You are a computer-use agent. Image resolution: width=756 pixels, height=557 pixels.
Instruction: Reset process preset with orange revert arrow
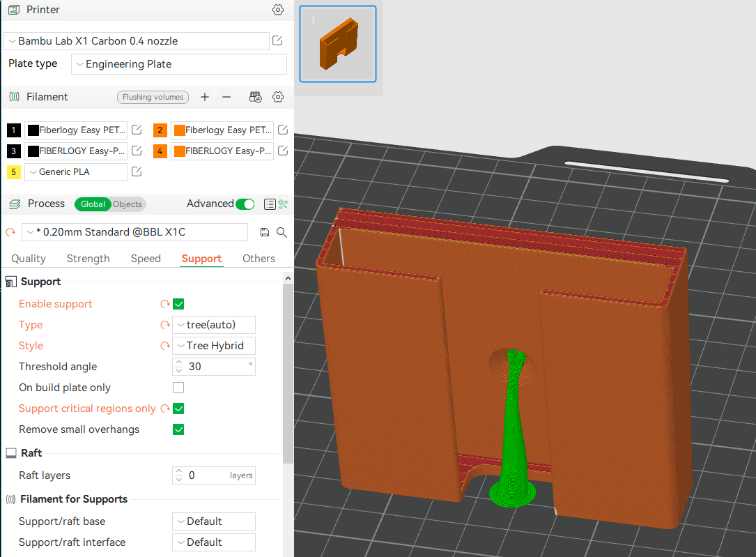coord(10,232)
